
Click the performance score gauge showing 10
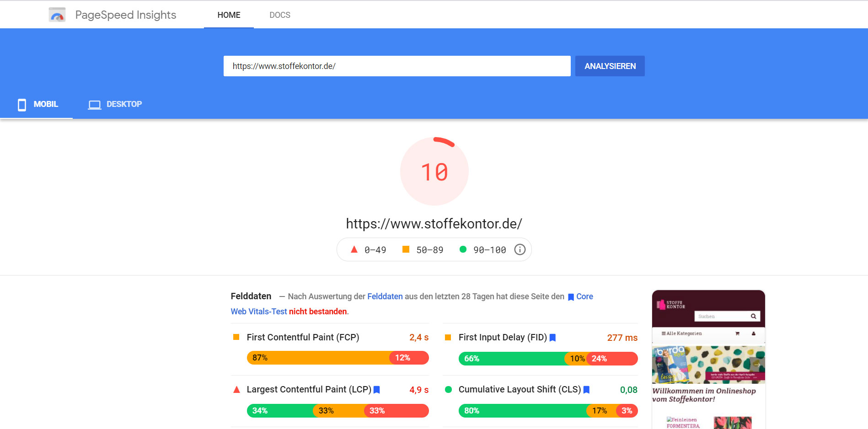point(434,171)
